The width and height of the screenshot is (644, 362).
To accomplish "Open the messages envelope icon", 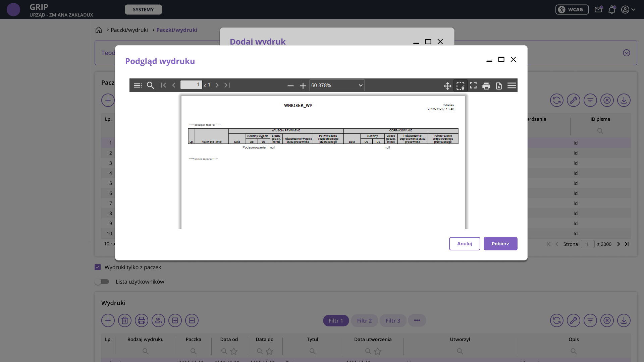I will pyautogui.click(x=599, y=9).
